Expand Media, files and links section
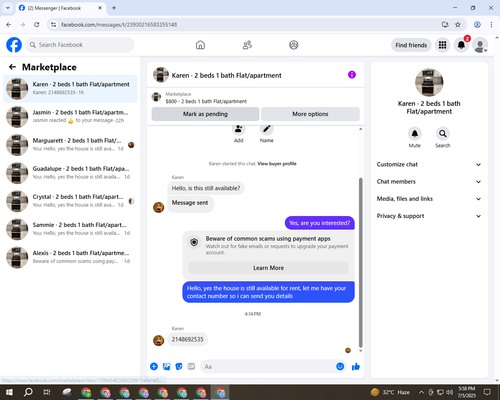This screenshot has width=500, height=400. coord(429,199)
